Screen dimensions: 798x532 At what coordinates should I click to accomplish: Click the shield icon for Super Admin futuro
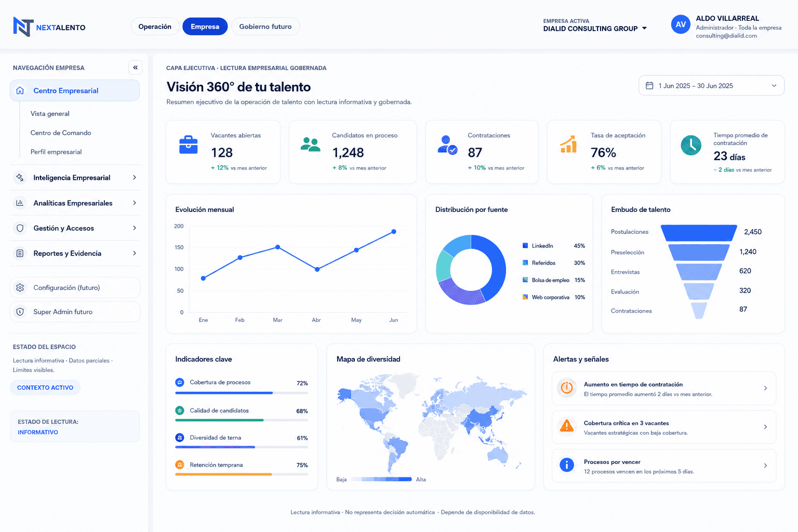click(x=20, y=312)
